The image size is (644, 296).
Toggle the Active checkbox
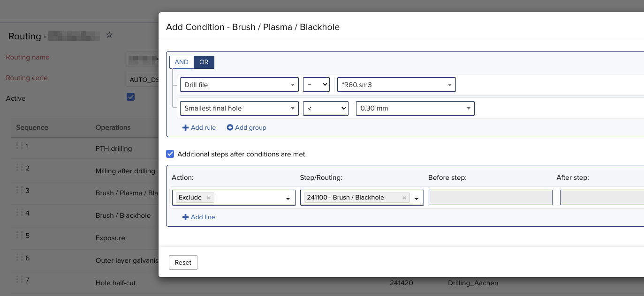tap(130, 96)
